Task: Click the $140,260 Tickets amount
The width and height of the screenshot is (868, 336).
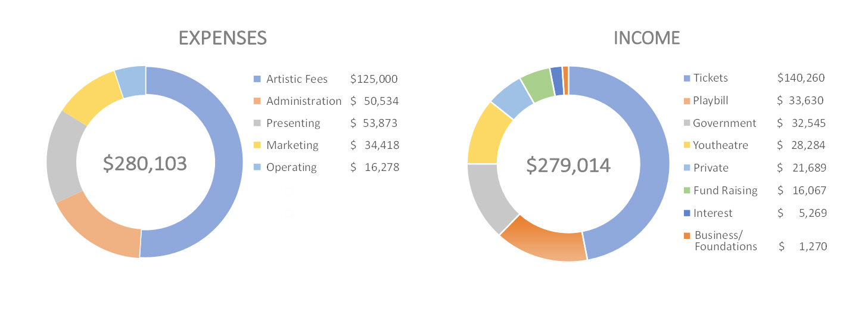Action: tap(801, 78)
